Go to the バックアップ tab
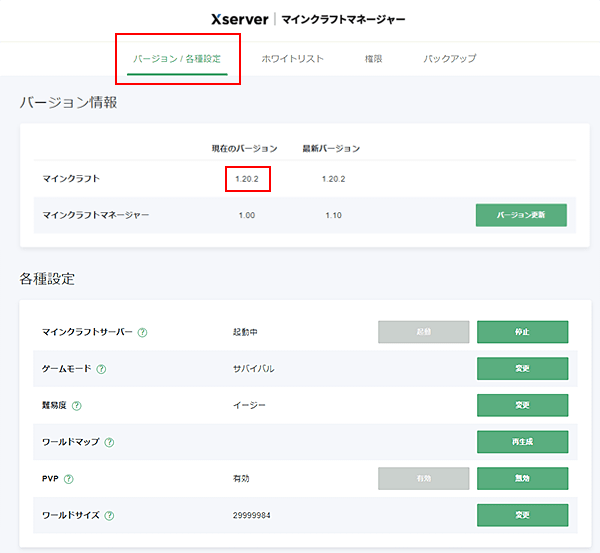Viewport: 600px width, 553px height. (450, 59)
